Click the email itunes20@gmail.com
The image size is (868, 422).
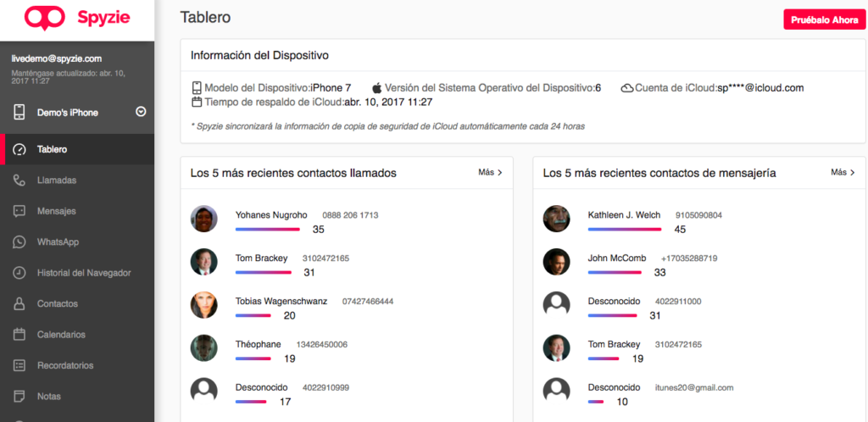[x=694, y=388]
